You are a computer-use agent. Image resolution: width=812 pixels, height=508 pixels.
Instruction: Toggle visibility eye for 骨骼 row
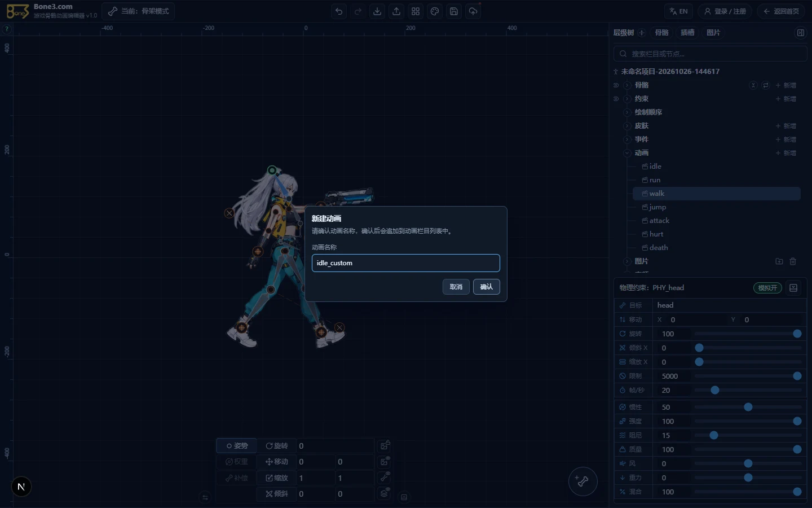click(x=616, y=85)
